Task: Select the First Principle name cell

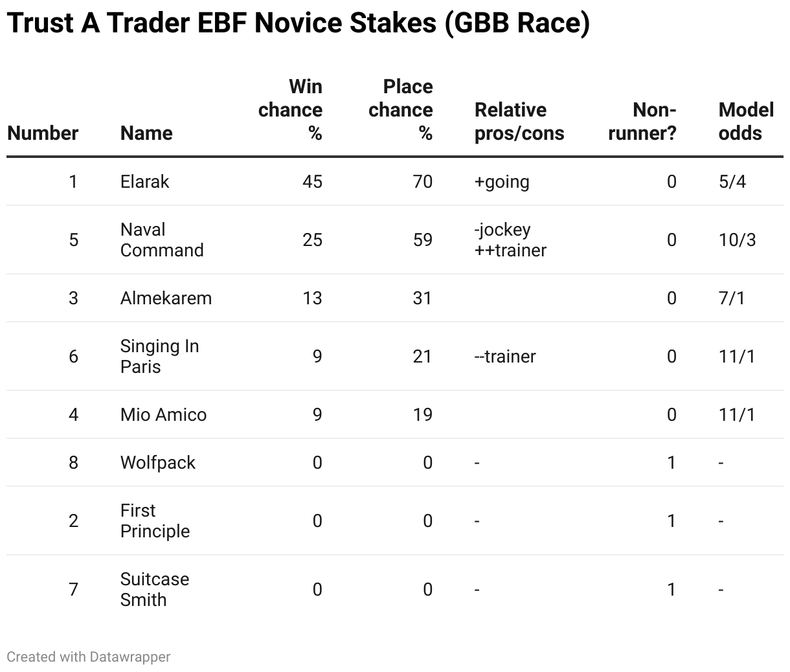Action: click(x=155, y=521)
